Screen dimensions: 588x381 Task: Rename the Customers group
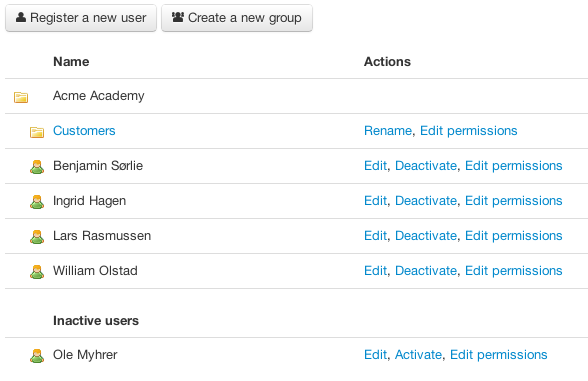coord(388,130)
